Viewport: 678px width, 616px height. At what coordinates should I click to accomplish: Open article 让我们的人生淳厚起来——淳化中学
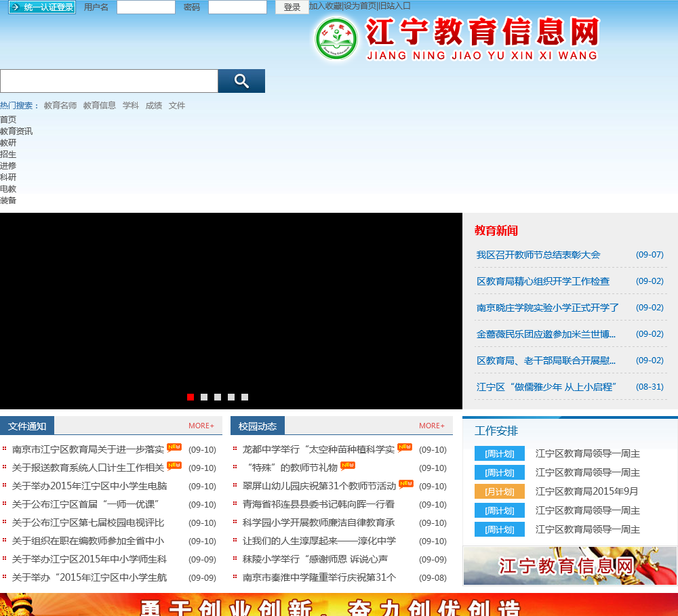click(319, 541)
